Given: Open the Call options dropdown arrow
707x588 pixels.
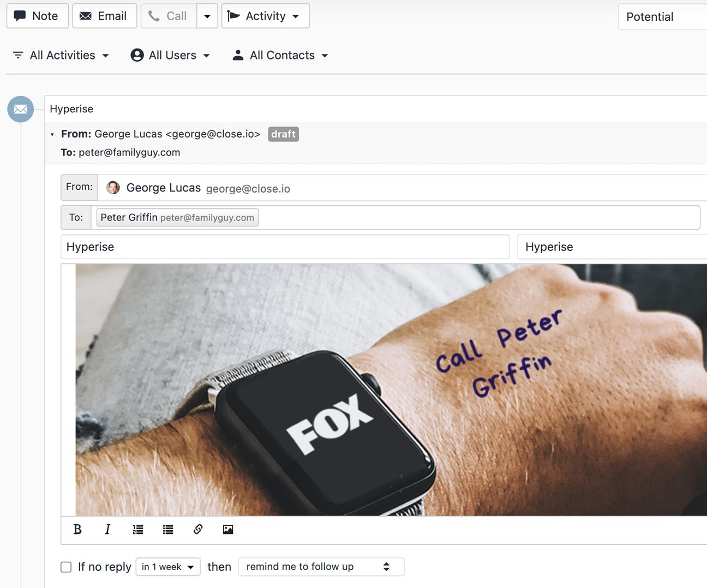Looking at the screenshot, I should (207, 16).
